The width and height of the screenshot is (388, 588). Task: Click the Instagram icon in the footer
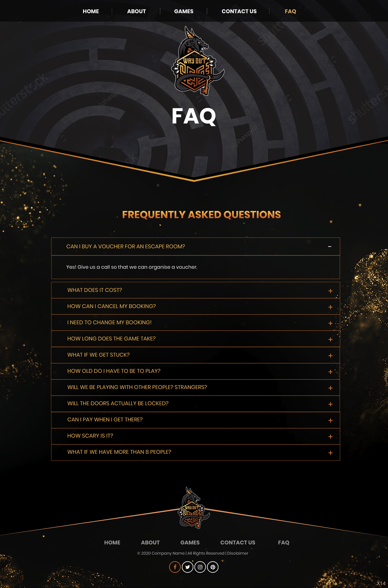(x=200, y=567)
